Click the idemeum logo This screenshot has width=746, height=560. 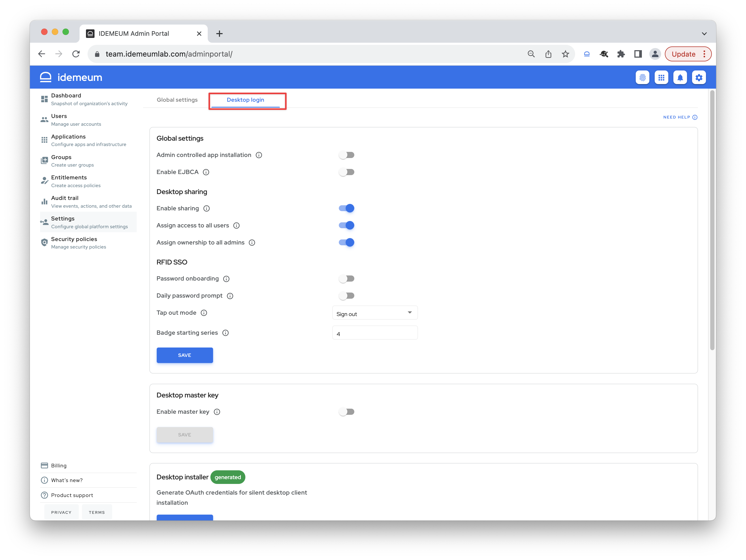(71, 77)
